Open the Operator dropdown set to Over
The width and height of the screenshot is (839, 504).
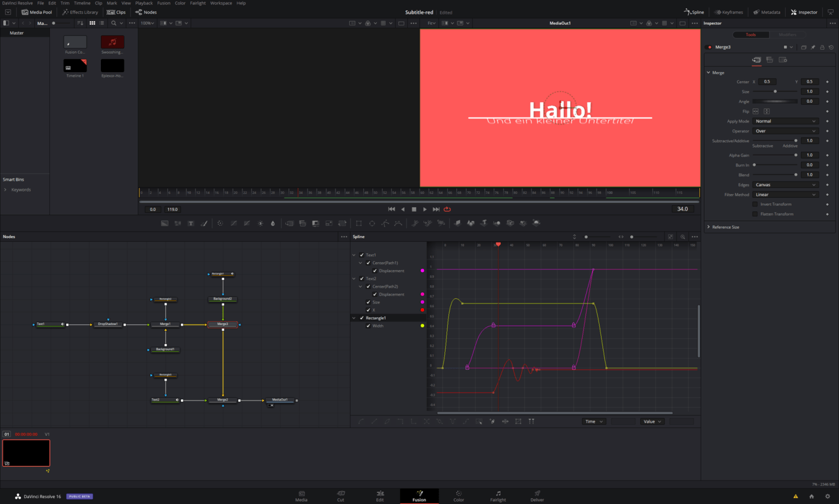[x=785, y=131]
